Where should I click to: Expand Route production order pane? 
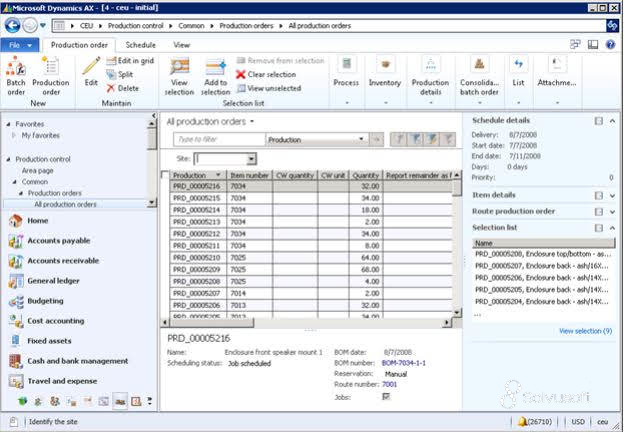612,212
